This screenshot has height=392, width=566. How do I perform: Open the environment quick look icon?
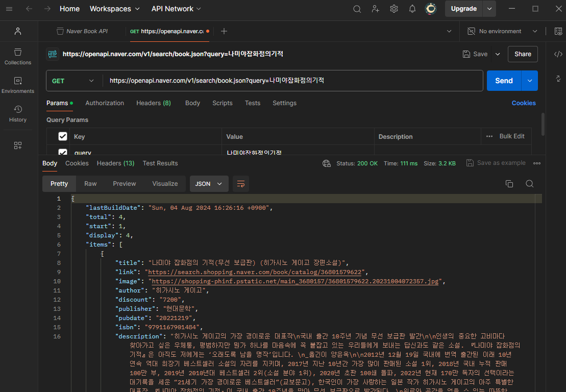[x=558, y=32]
